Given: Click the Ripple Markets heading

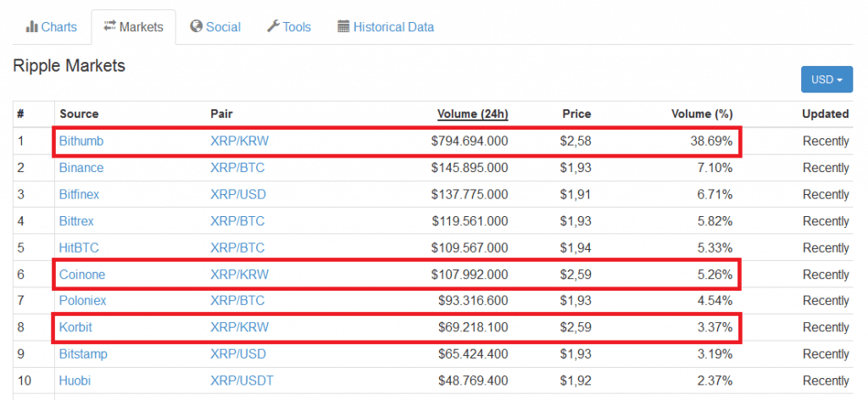Looking at the screenshot, I should (x=70, y=66).
